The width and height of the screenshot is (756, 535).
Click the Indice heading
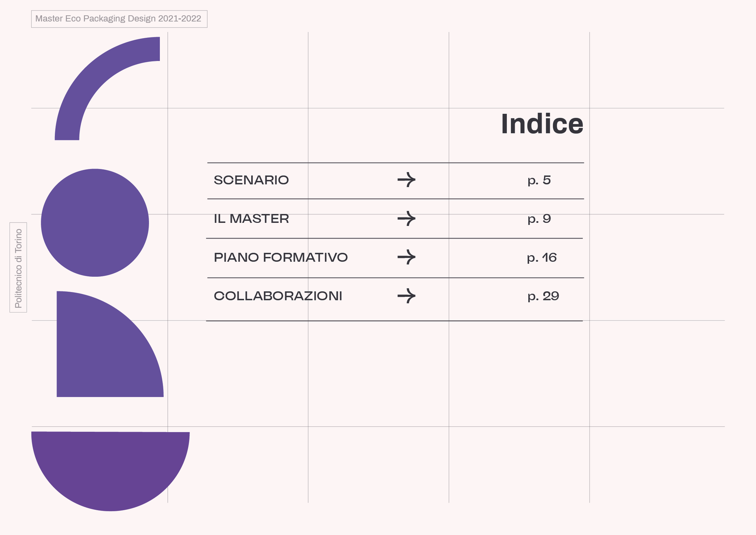coord(542,124)
